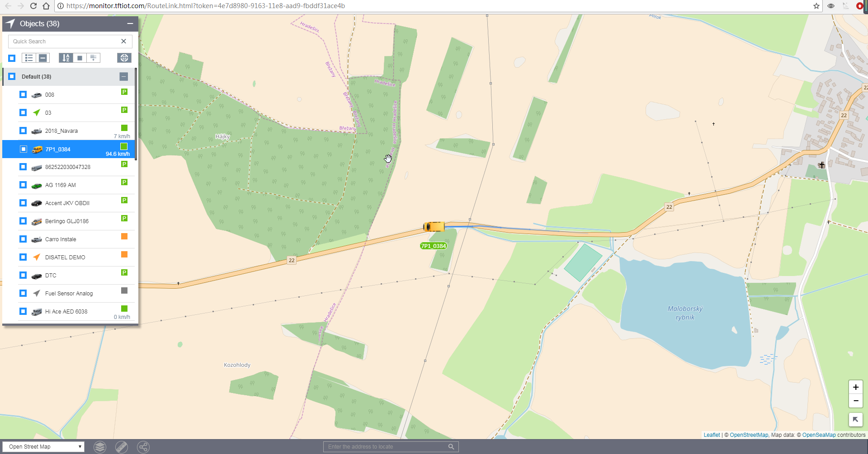
Task: Click the address search magnifier icon
Action: click(x=451, y=447)
